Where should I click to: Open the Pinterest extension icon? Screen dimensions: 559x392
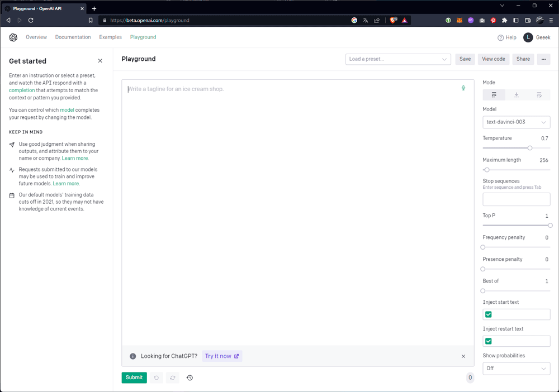coord(494,20)
